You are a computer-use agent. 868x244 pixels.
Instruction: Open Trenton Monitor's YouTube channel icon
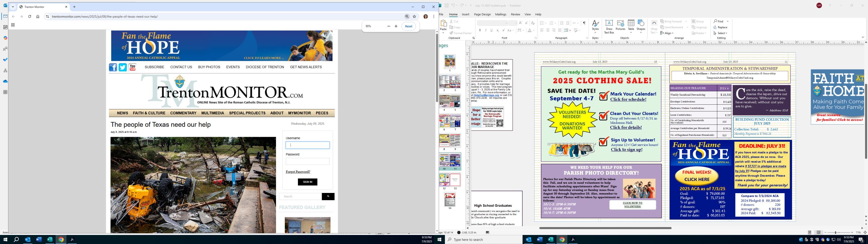[x=132, y=67]
